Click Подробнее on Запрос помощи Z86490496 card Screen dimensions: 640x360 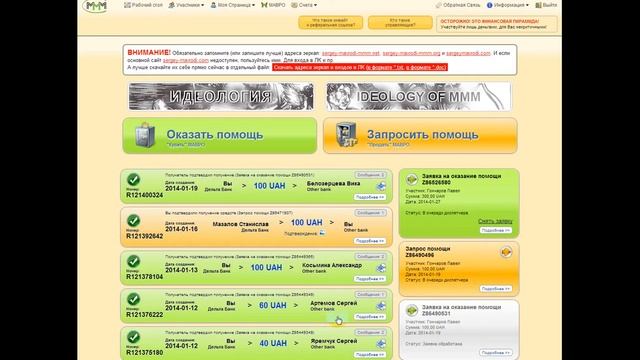click(x=496, y=289)
